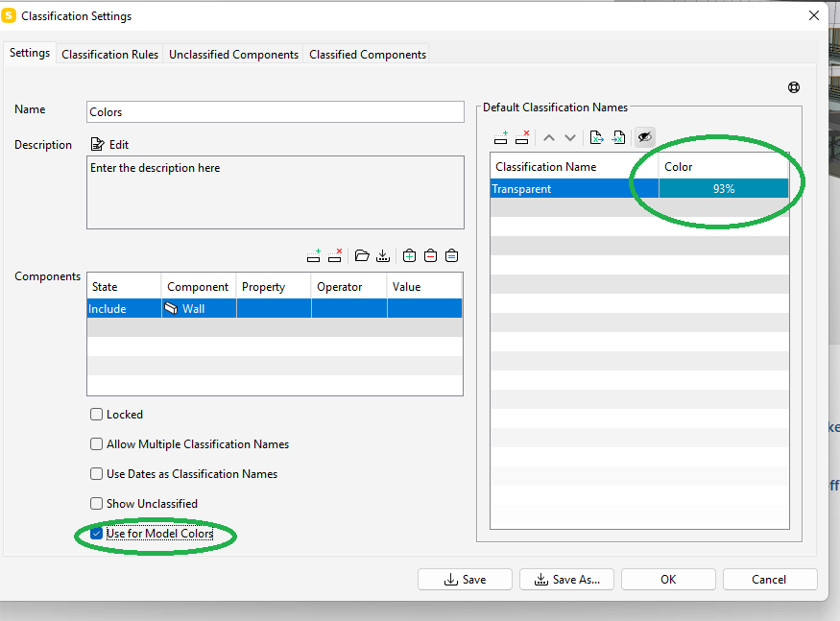
Task: Click the Solibri S logo in title bar
Action: click(x=9, y=16)
